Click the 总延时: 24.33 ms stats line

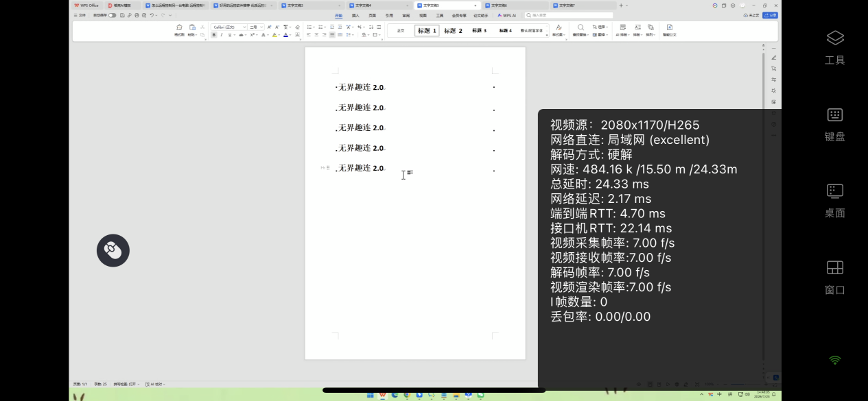click(600, 184)
